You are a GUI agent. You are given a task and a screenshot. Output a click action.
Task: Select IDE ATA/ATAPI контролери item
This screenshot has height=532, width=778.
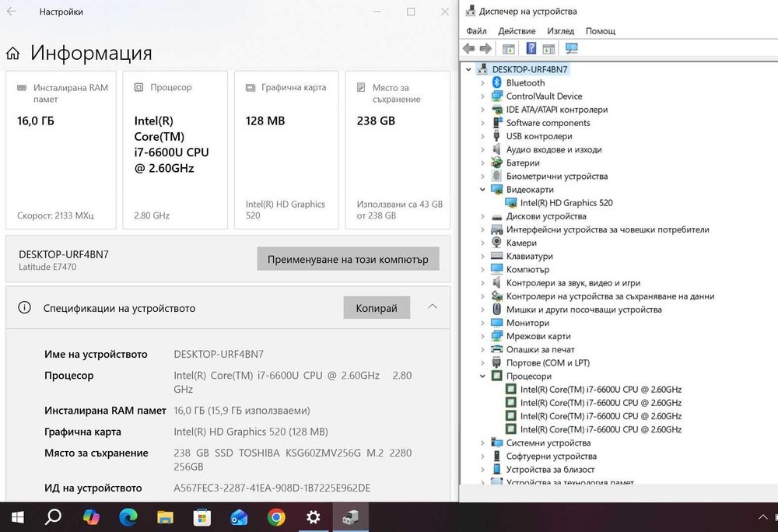(557, 110)
